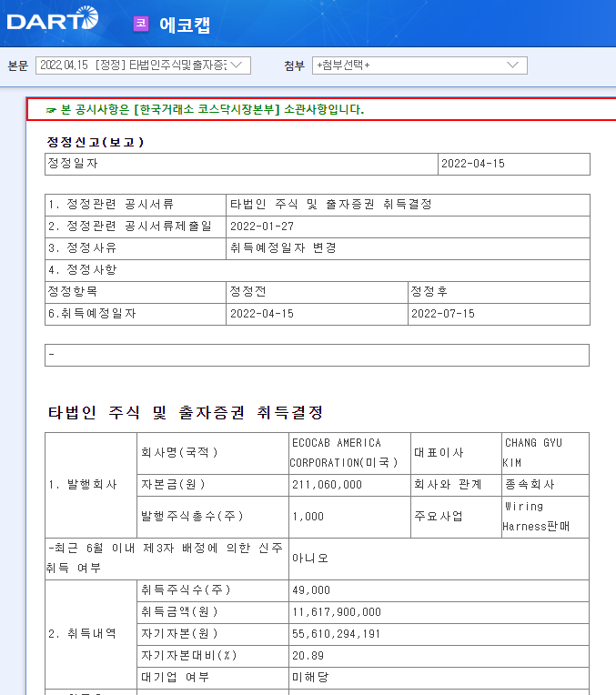This screenshot has height=695, width=616.
Task: Click the capital amount 211,060,000
Action: [x=327, y=485]
